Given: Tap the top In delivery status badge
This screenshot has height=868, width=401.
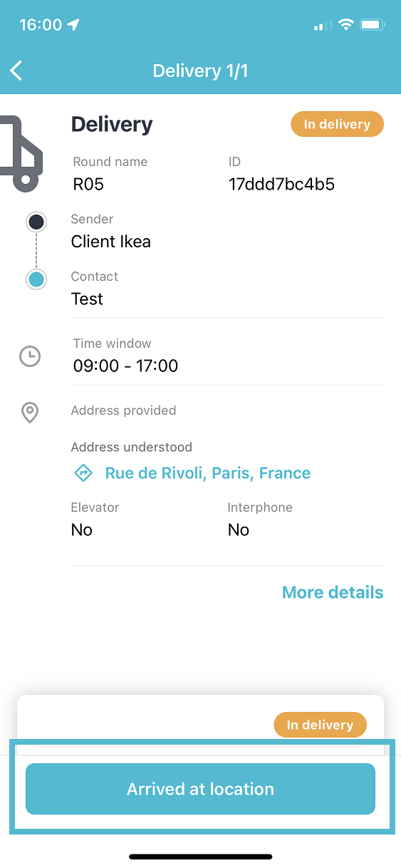Looking at the screenshot, I should 337,124.
